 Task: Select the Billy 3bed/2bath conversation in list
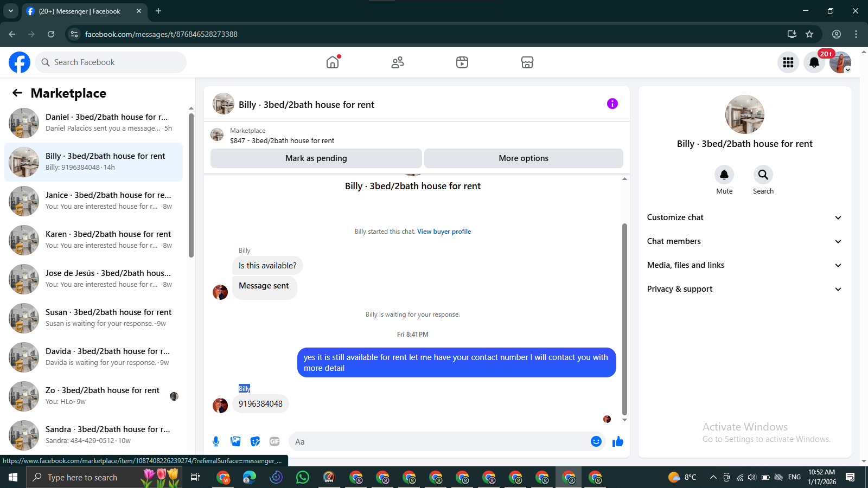coord(93,162)
